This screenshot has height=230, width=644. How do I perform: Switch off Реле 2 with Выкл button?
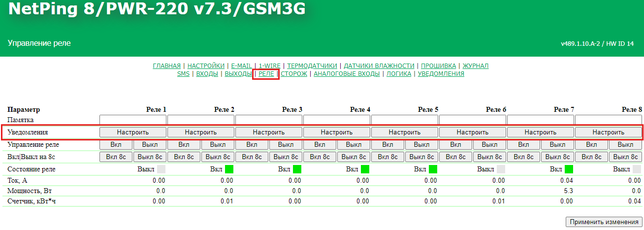[x=218, y=144]
